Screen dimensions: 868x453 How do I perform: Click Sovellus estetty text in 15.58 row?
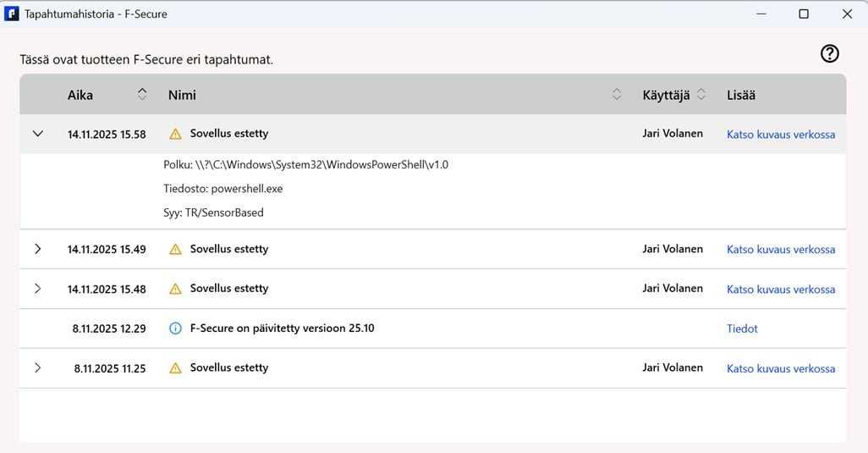(229, 134)
